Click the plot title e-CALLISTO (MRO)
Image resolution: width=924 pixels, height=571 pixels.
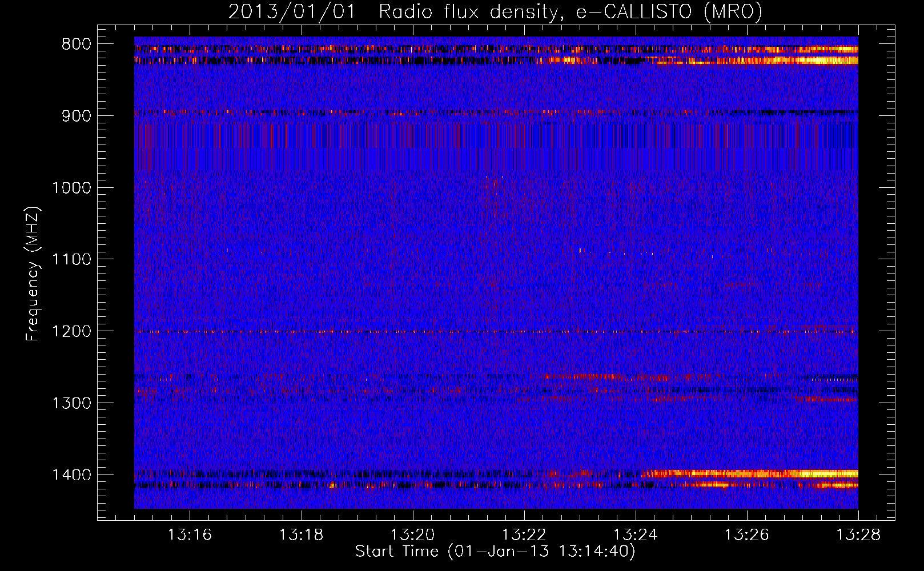click(x=669, y=11)
